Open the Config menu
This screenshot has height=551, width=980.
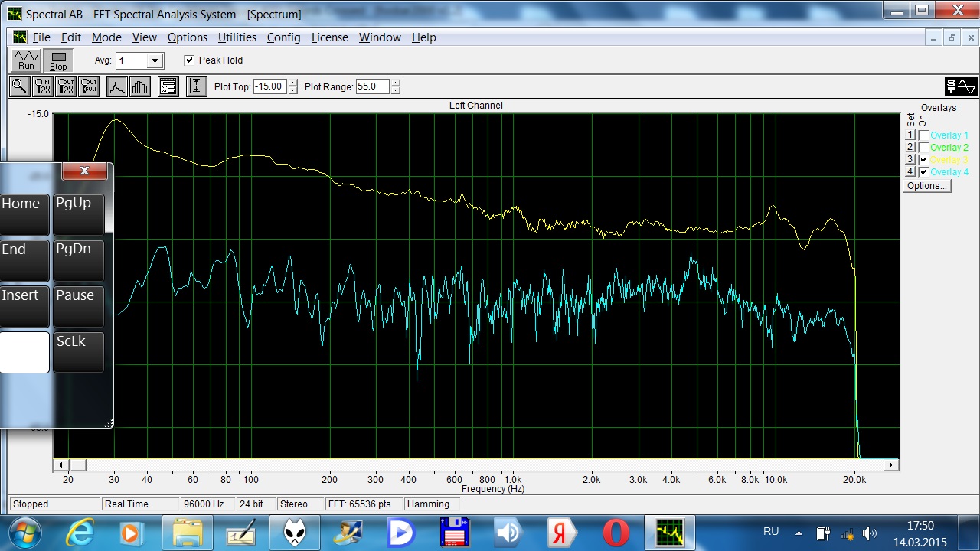[x=283, y=37]
